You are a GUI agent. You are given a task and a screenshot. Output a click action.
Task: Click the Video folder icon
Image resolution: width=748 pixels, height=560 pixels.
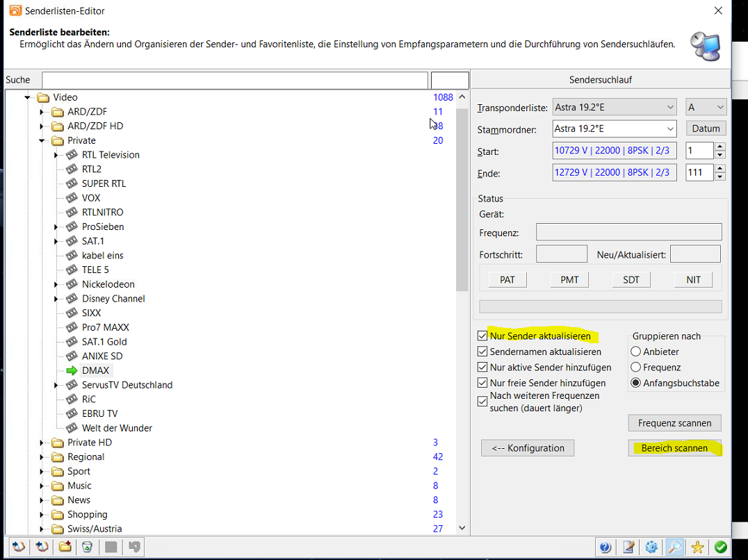[x=43, y=98]
